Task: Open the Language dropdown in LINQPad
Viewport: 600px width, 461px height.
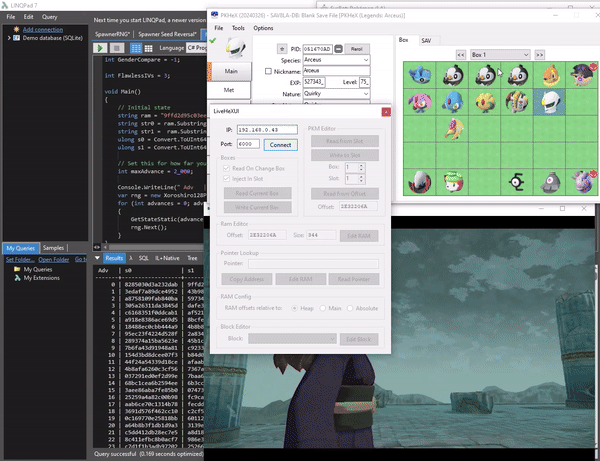Action: [x=197, y=48]
